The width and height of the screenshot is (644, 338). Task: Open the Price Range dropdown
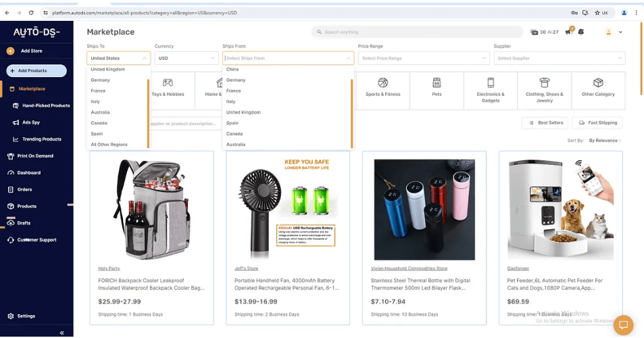pos(424,58)
